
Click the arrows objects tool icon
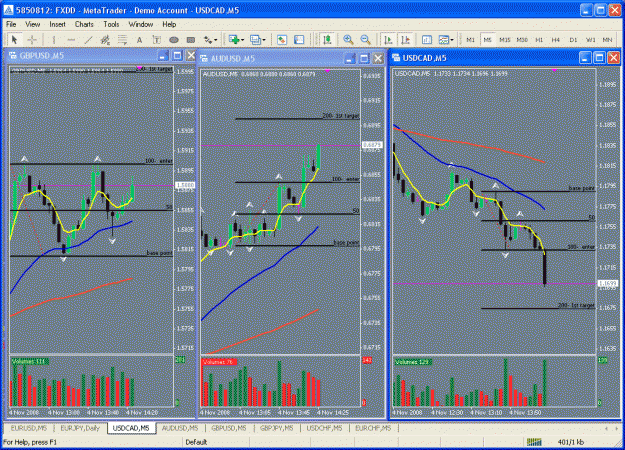tap(208, 39)
